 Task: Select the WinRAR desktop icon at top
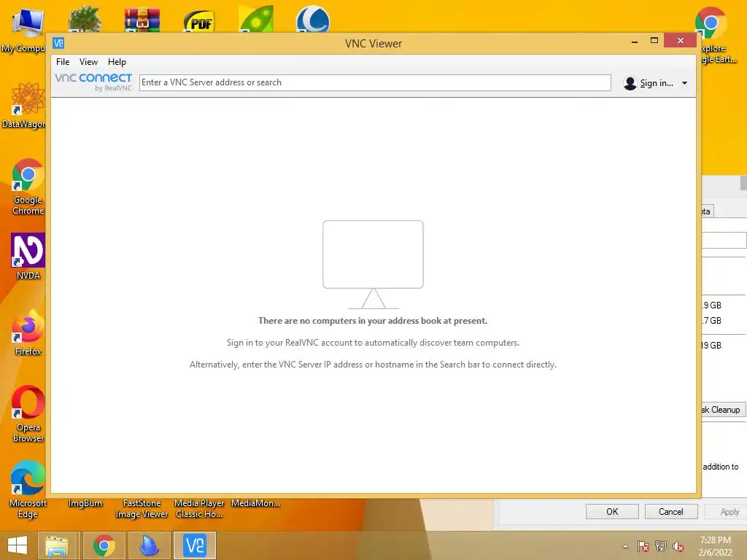point(142,19)
